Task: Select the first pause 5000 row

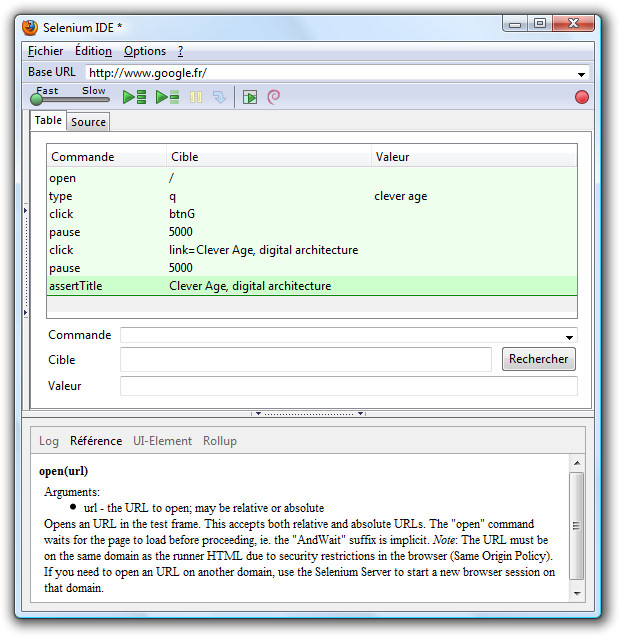Action: click(x=312, y=232)
